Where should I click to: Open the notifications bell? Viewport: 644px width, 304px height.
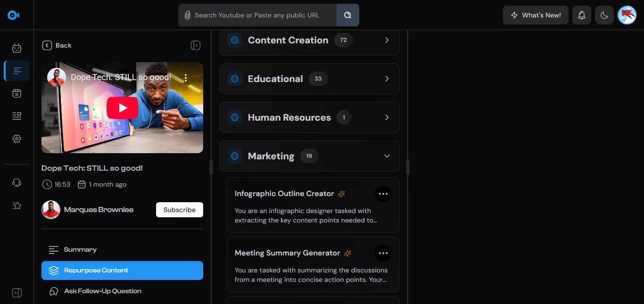pyautogui.click(x=582, y=15)
